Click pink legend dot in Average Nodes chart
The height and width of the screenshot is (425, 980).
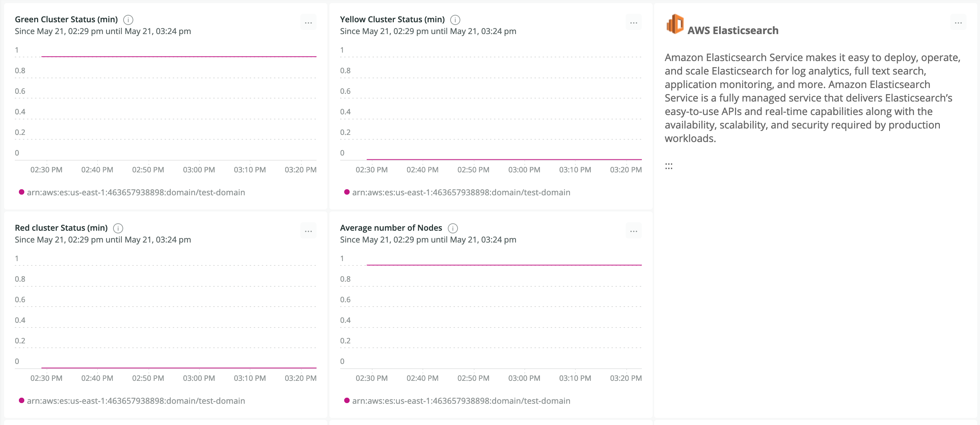click(347, 400)
